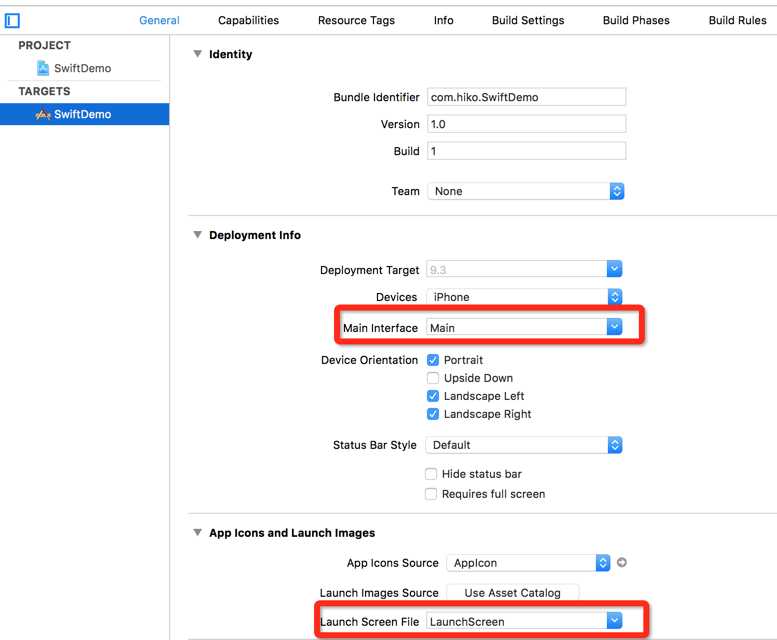777x640 pixels.
Task: Uncheck the Portrait orientation checkbox
Action: (433, 360)
